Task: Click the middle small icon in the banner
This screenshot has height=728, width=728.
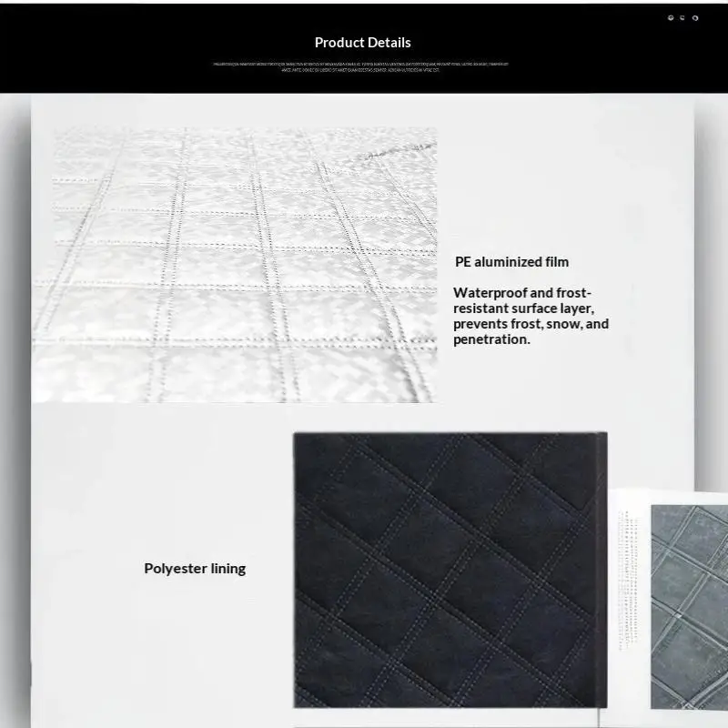Action: tap(682, 17)
